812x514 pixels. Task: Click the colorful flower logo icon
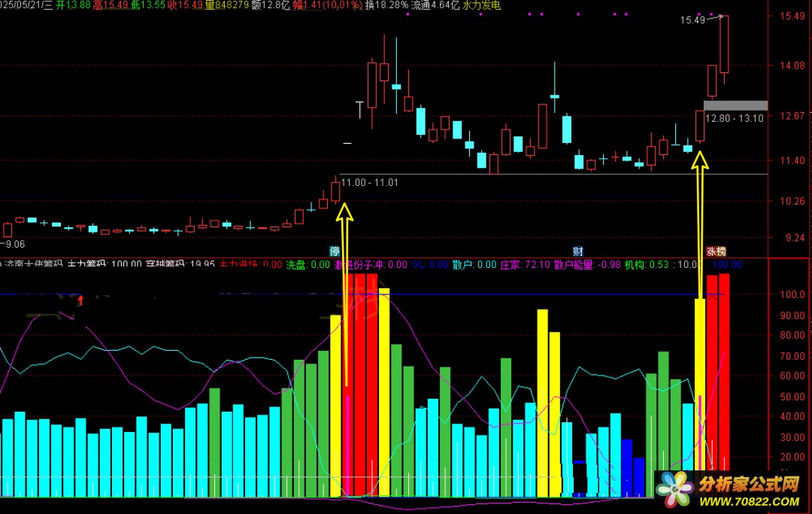click(674, 489)
